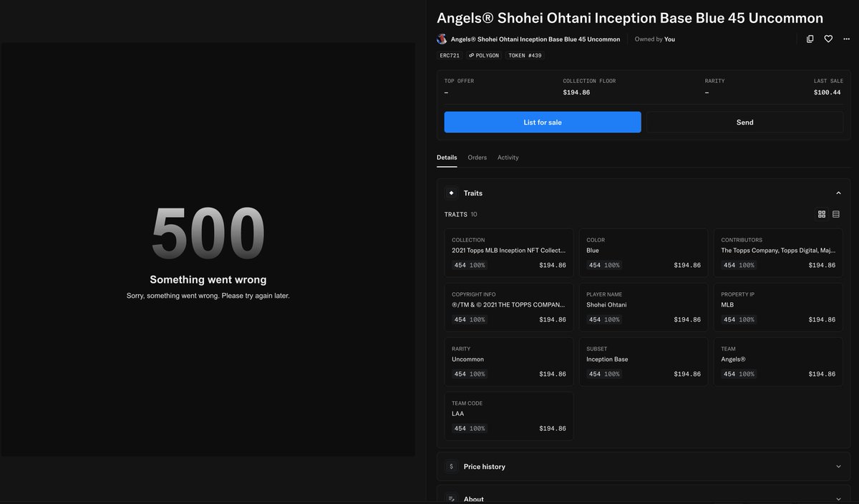Open the collection name link under title
Viewport: 859px width, 504px height.
535,39
